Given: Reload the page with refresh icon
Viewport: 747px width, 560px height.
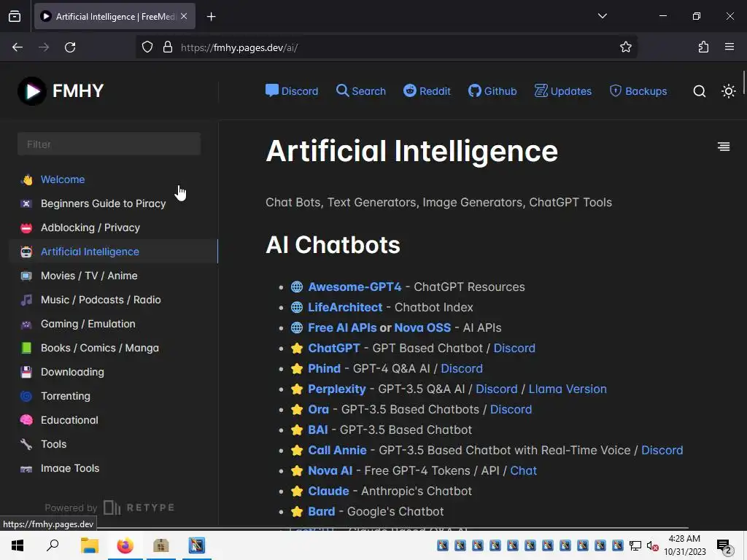Looking at the screenshot, I should pyautogui.click(x=70, y=47).
